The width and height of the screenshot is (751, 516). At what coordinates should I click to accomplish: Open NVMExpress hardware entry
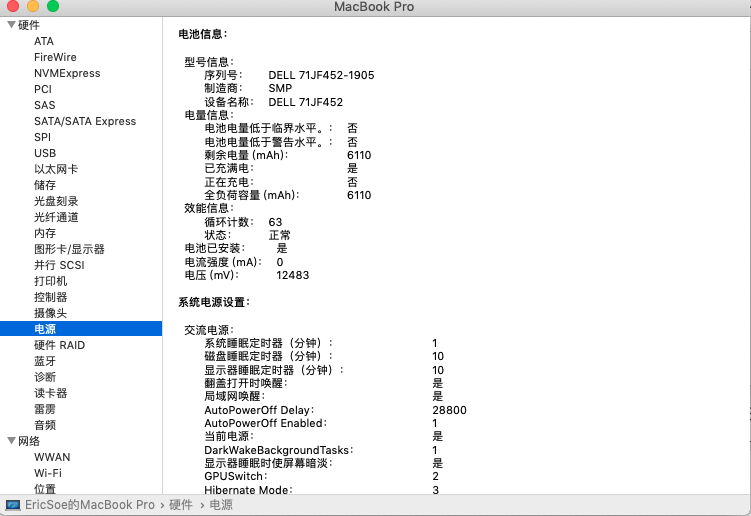[x=67, y=73]
